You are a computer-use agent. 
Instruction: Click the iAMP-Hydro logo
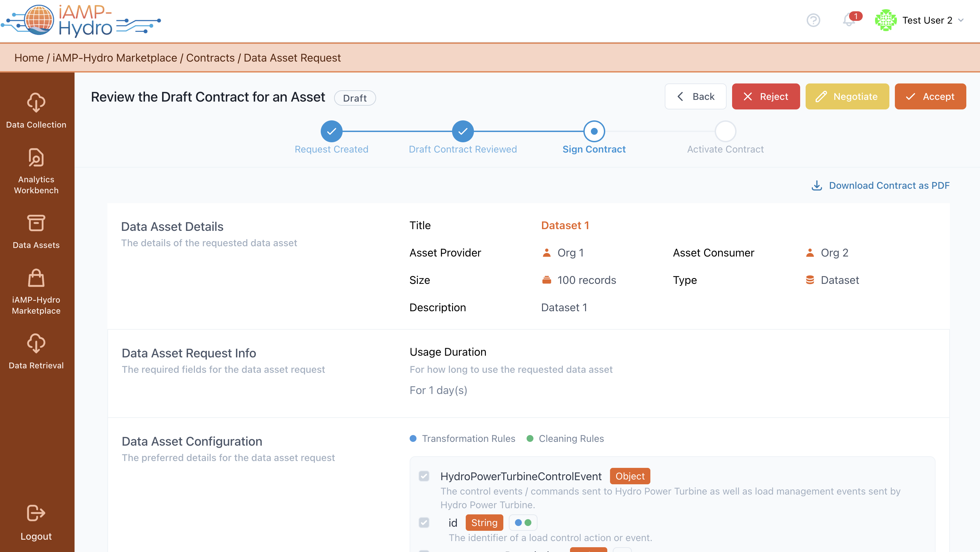[81, 20]
